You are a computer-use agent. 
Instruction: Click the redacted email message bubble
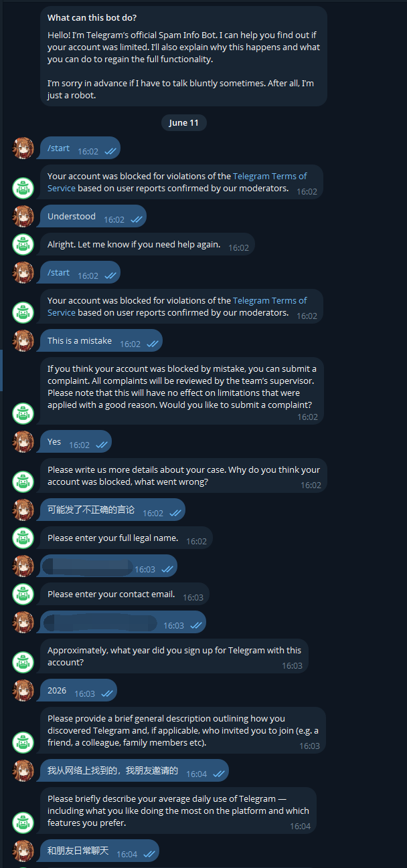(x=123, y=622)
